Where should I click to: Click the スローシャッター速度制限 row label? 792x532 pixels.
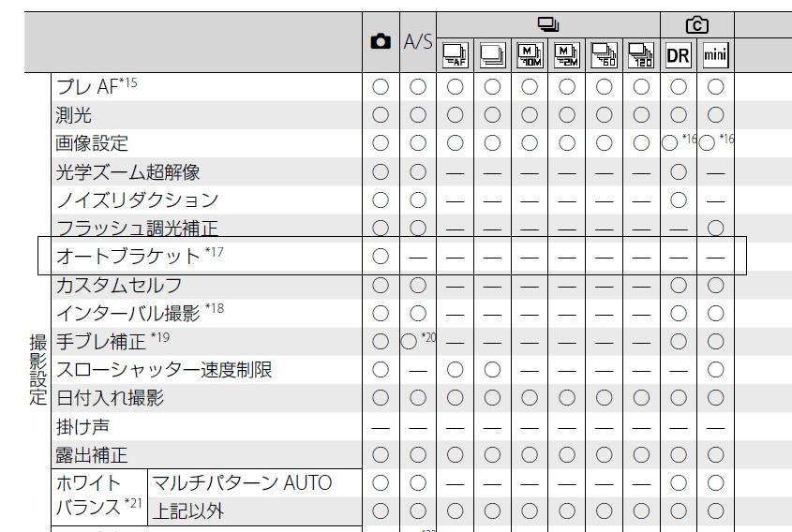[x=164, y=369]
